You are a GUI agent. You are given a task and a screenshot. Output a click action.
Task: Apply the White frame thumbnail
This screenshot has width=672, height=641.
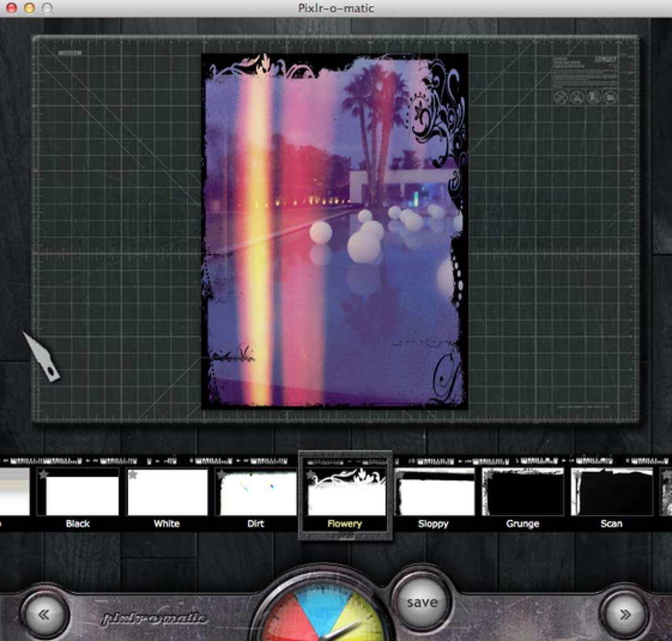coord(167,491)
